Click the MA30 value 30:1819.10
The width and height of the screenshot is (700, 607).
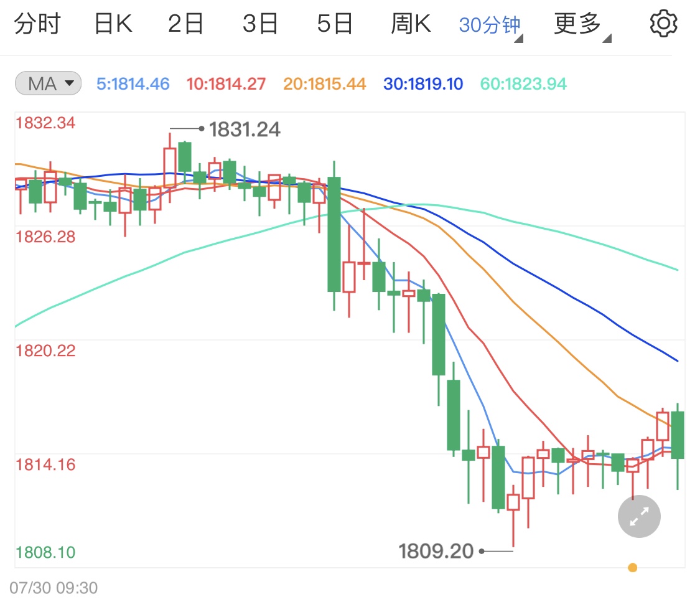click(423, 84)
